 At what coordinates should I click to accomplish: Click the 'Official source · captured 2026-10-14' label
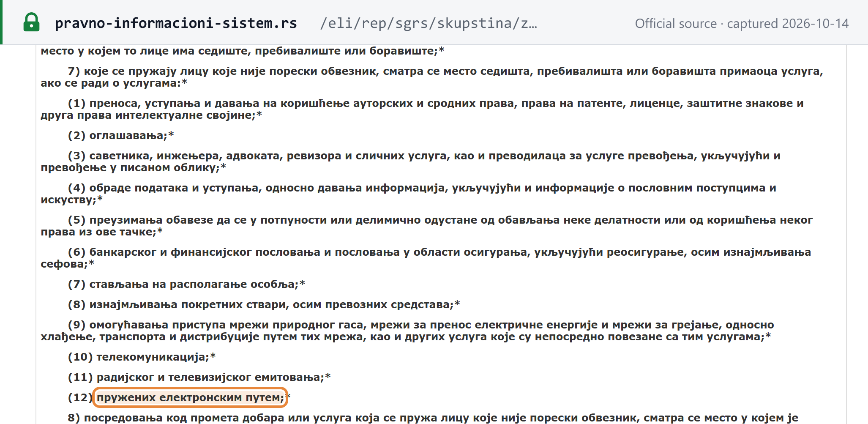tap(742, 23)
